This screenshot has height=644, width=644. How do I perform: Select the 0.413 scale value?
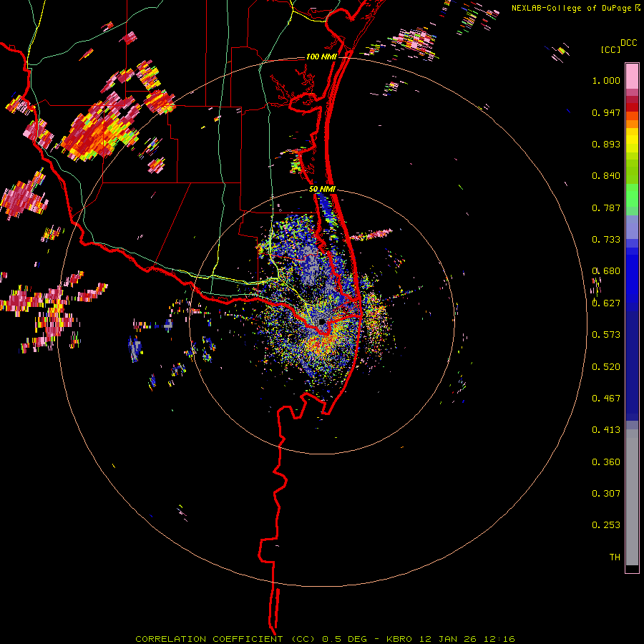coord(606,430)
